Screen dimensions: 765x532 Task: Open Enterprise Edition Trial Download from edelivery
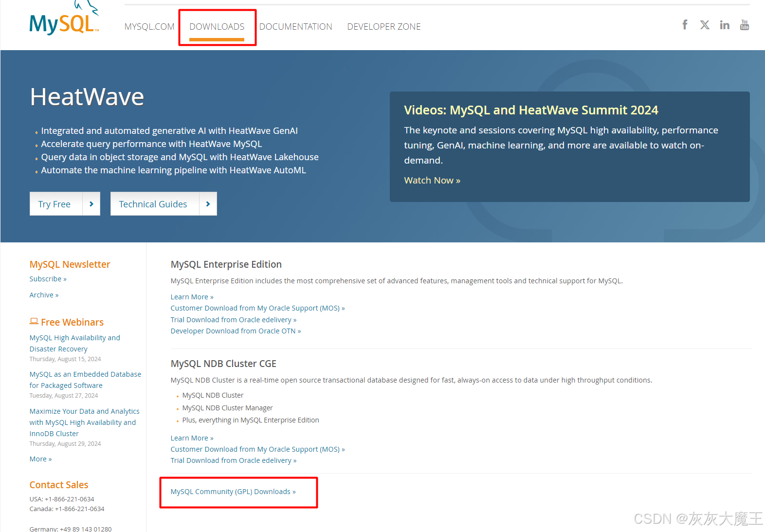(x=234, y=320)
